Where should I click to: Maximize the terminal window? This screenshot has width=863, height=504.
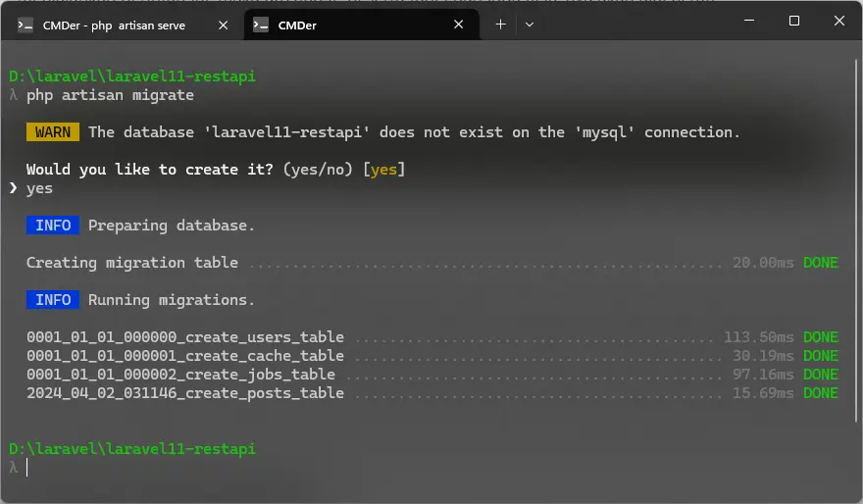coord(794,21)
